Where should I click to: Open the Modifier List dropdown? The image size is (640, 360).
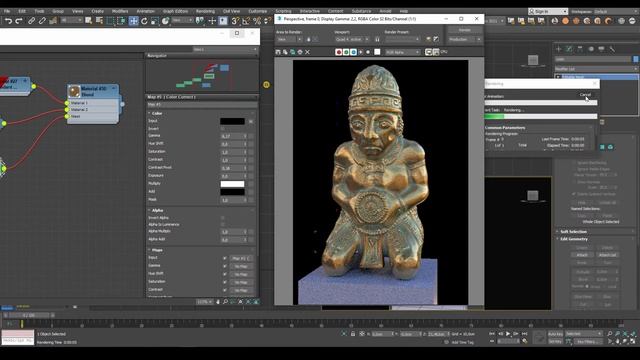click(x=596, y=69)
